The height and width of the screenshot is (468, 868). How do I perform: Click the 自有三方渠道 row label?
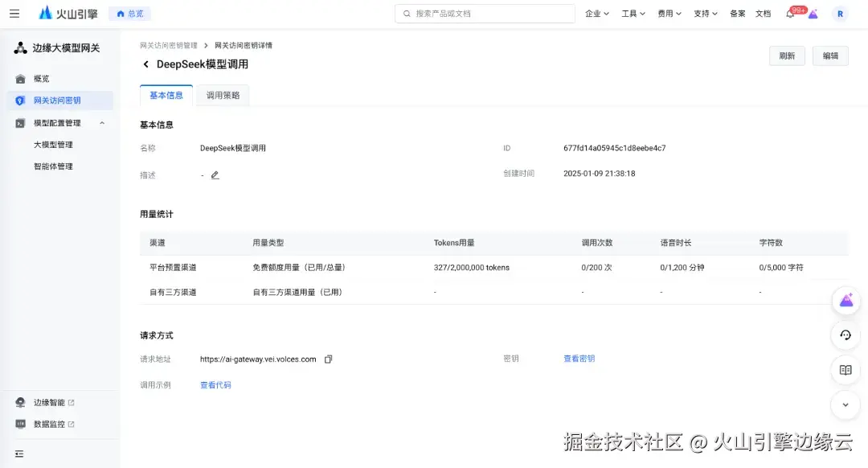(x=173, y=292)
